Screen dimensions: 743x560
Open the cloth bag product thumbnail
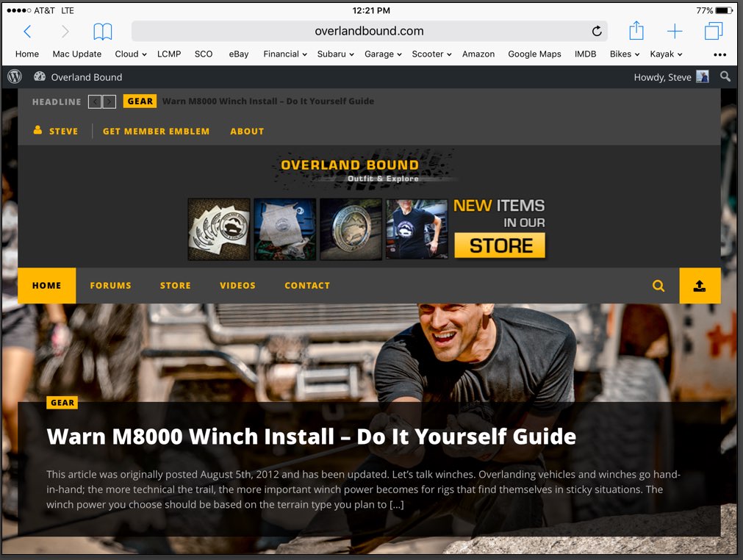point(285,229)
